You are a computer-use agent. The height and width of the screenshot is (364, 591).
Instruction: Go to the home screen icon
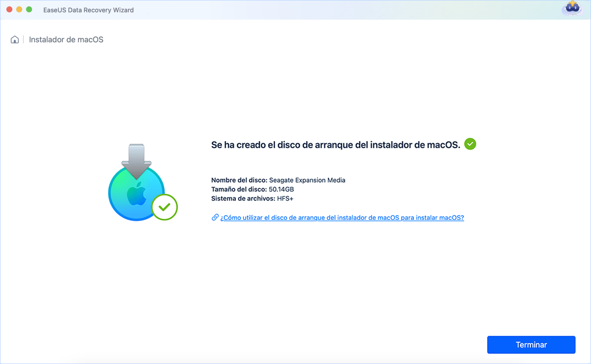15,40
